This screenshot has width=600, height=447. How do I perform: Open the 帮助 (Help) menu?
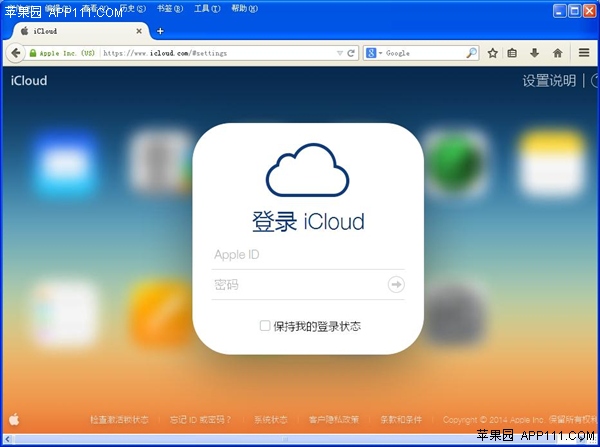(245, 8)
